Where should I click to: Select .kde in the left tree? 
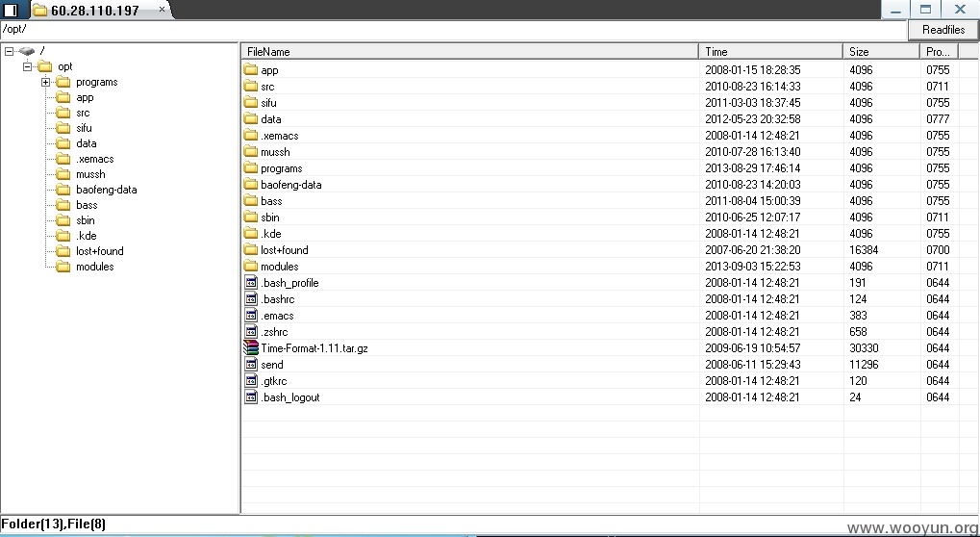pos(87,236)
